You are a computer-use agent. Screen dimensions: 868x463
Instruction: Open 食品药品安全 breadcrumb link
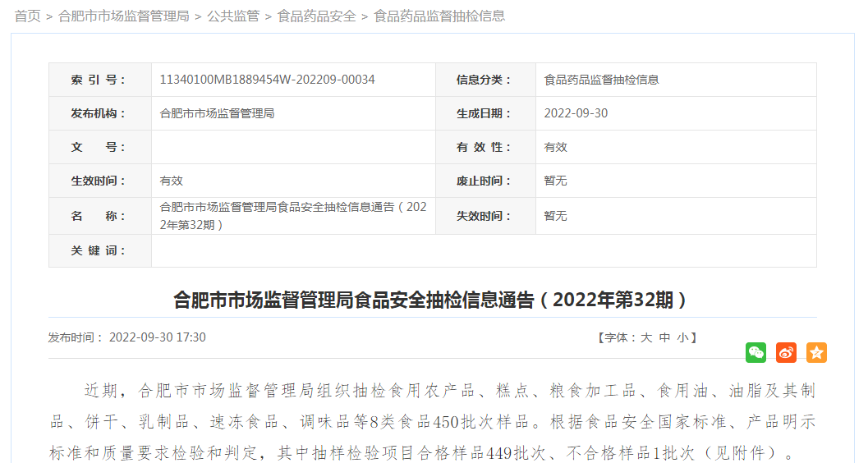pyautogui.click(x=316, y=16)
